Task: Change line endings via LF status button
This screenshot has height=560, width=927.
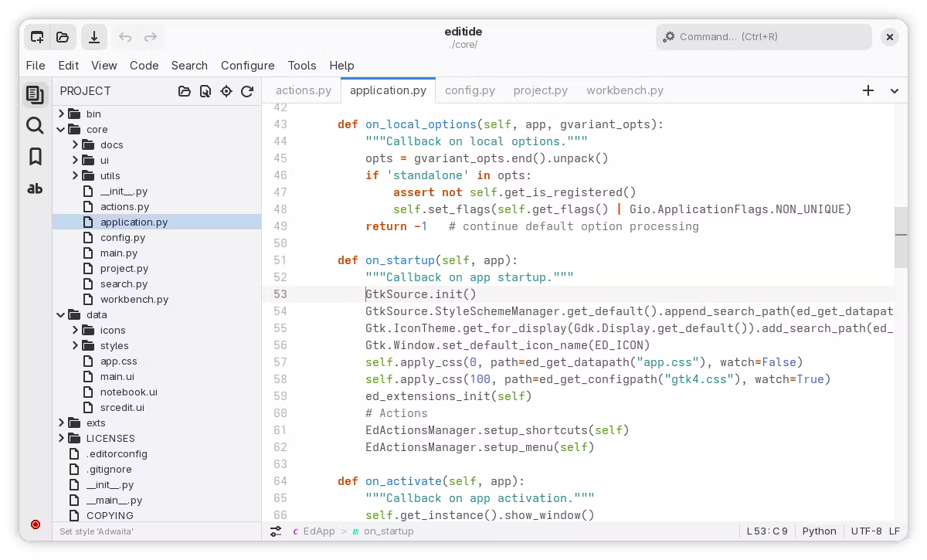Action: tap(895, 531)
